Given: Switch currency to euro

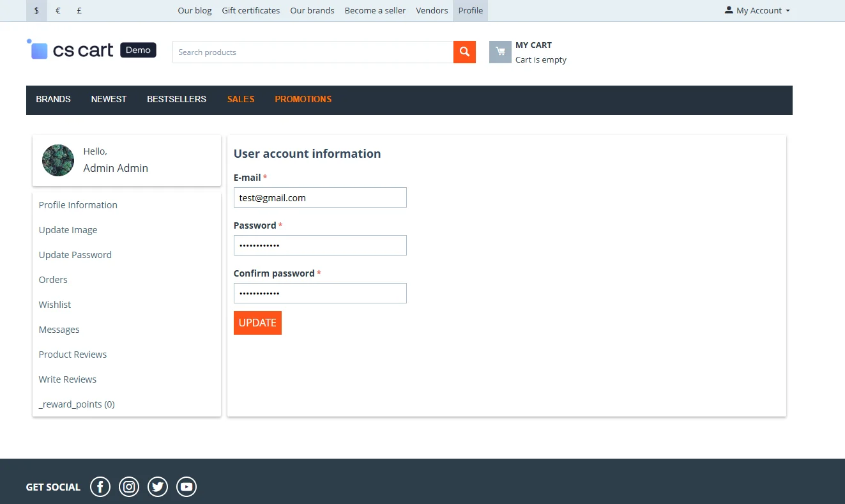Looking at the screenshot, I should (x=58, y=10).
